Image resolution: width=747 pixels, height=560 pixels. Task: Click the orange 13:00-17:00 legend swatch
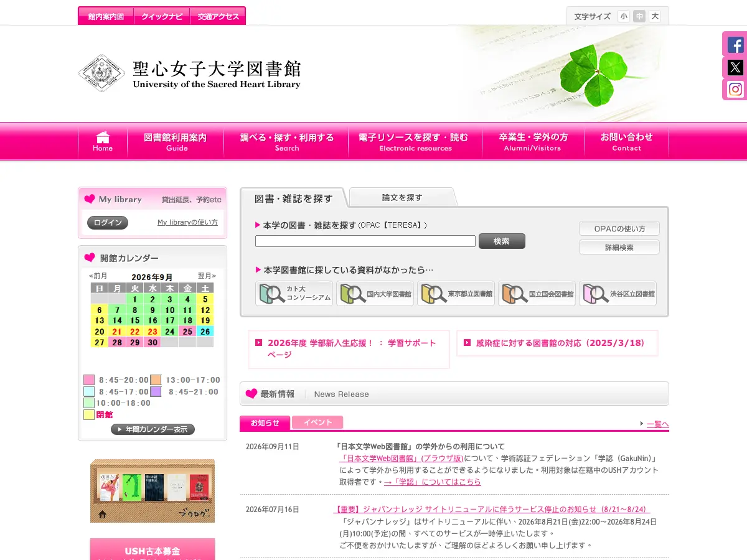tap(156, 380)
